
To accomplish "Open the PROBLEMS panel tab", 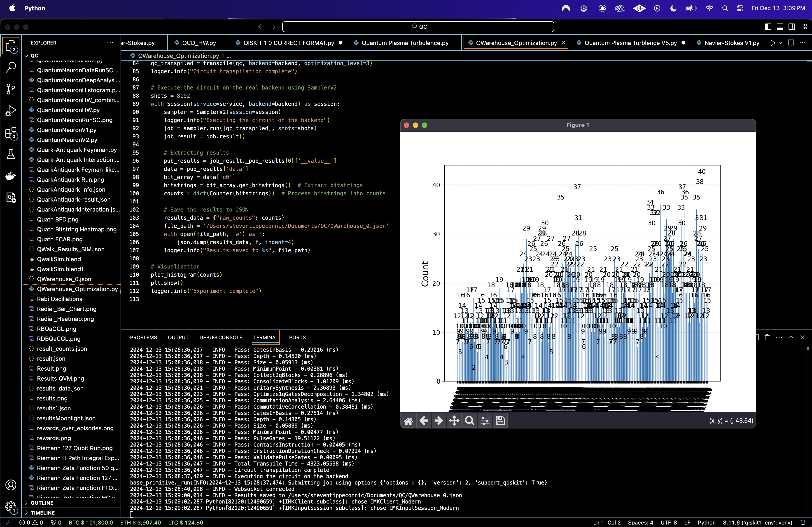I will point(143,337).
